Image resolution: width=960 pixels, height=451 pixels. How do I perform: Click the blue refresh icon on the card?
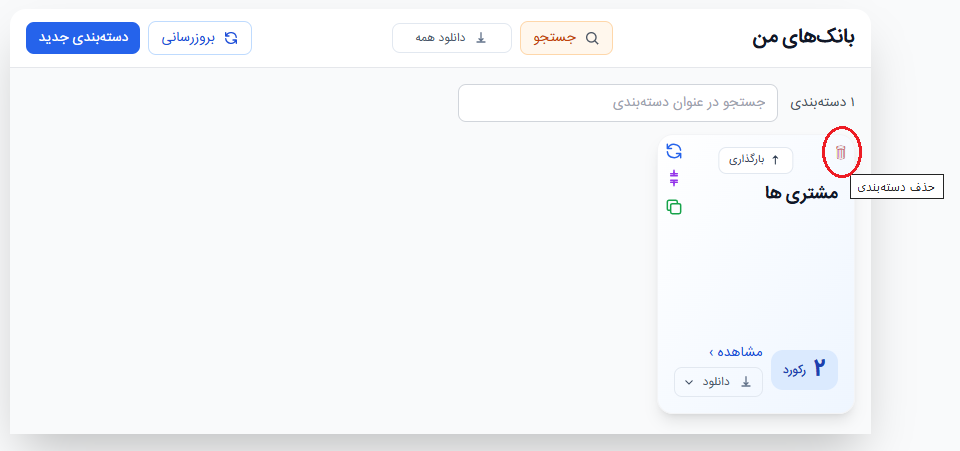coord(674,151)
